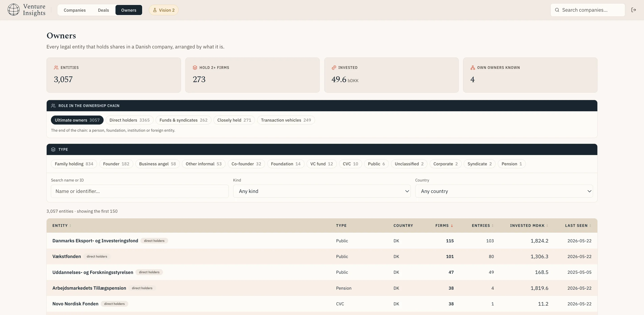Click the Country column header
The height and width of the screenshot is (315, 644).
[x=403, y=226]
